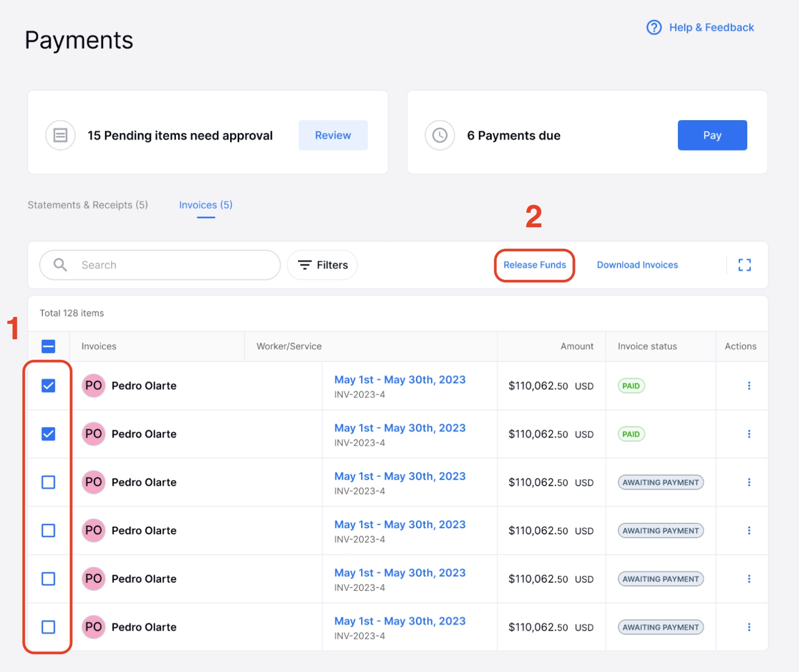Click Pedro Olarte's PO avatar in the top row
799x672 pixels.
(x=93, y=386)
